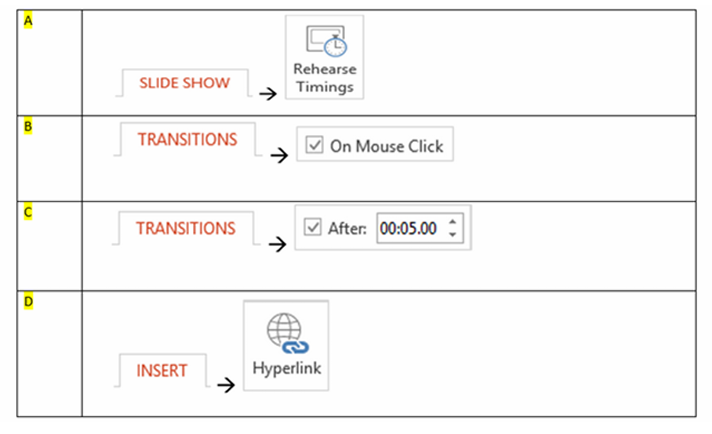The width and height of the screenshot is (712, 434).
Task: Increase the After time with the up arrow
Action: 454,221
